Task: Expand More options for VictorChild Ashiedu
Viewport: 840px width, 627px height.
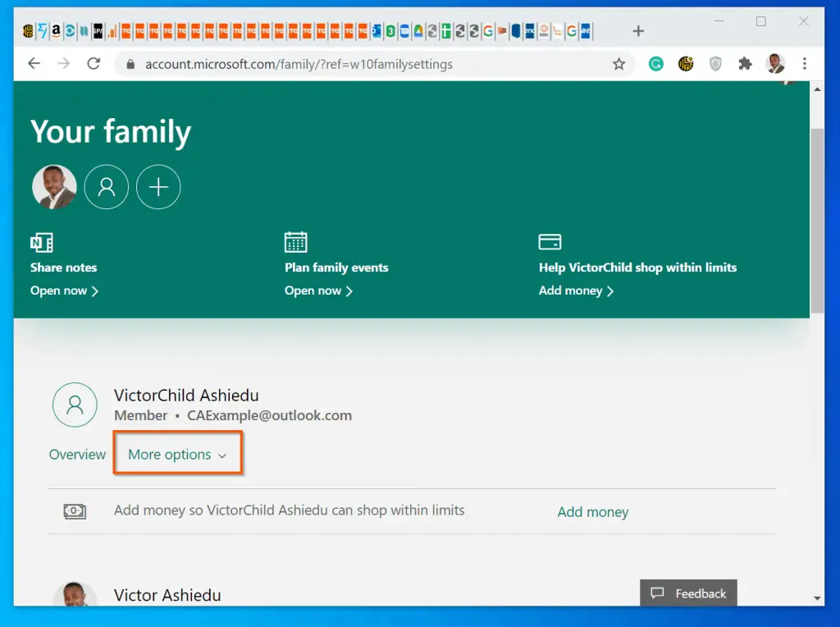Action: coord(177,455)
